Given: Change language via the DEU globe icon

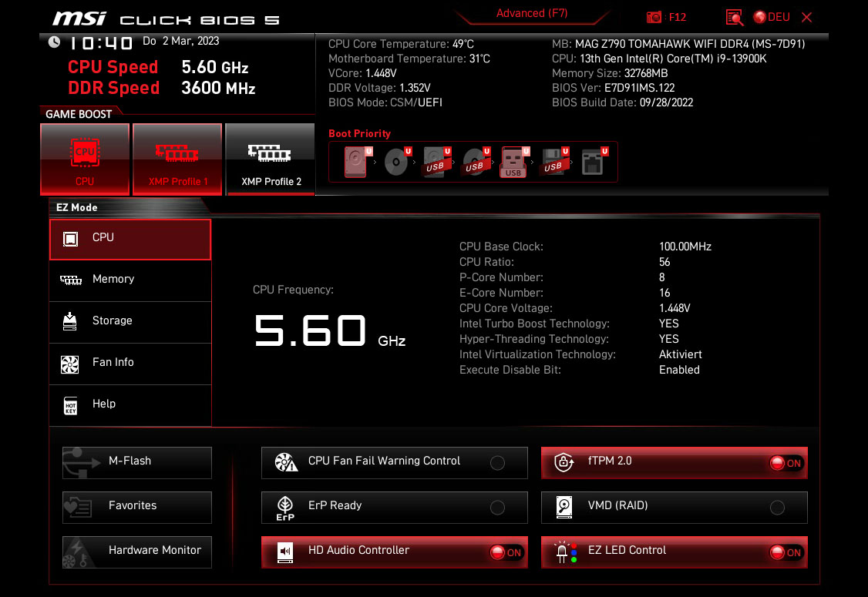Looking at the screenshot, I should 759,17.
